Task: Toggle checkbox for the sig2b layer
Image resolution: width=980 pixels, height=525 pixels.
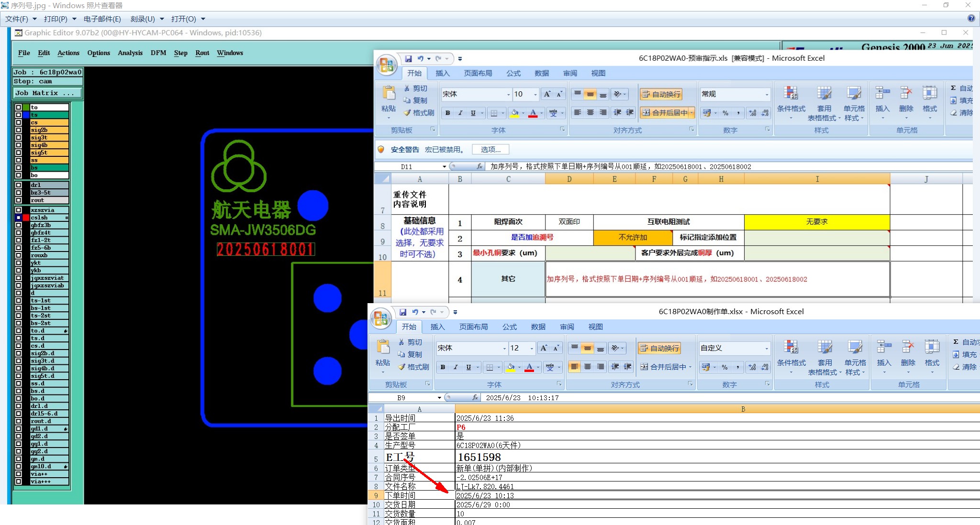Action: coord(18,130)
